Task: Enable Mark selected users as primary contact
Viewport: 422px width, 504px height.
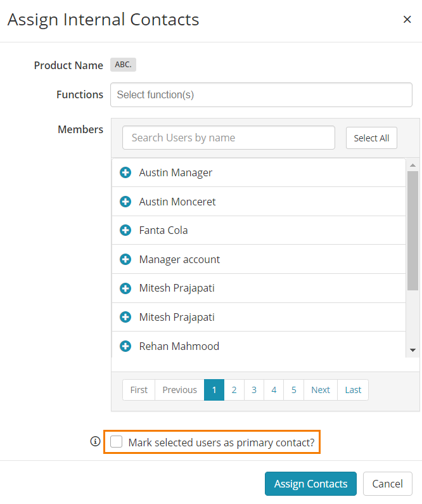Action: click(116, 442)
